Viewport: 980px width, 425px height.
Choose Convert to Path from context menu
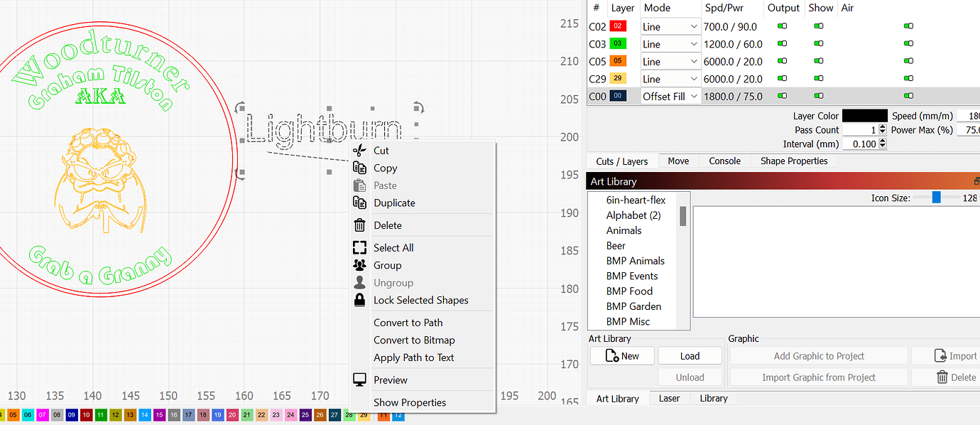coord(408,323)
